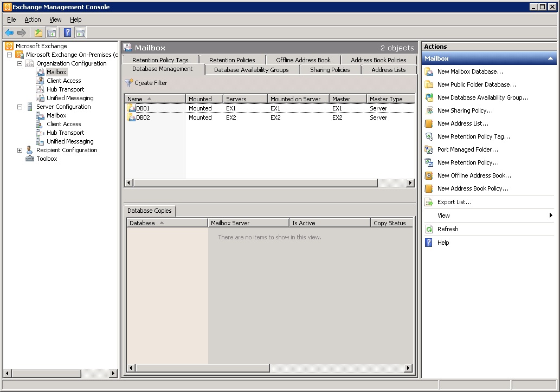Click the green Refresh icon
Screen dimensions: 560x392
pos(429,230)
